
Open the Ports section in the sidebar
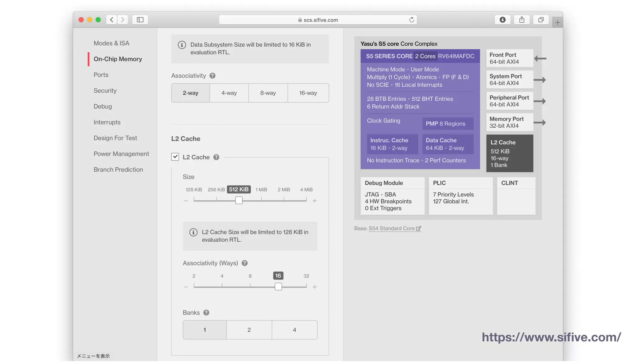pos(101,75)
